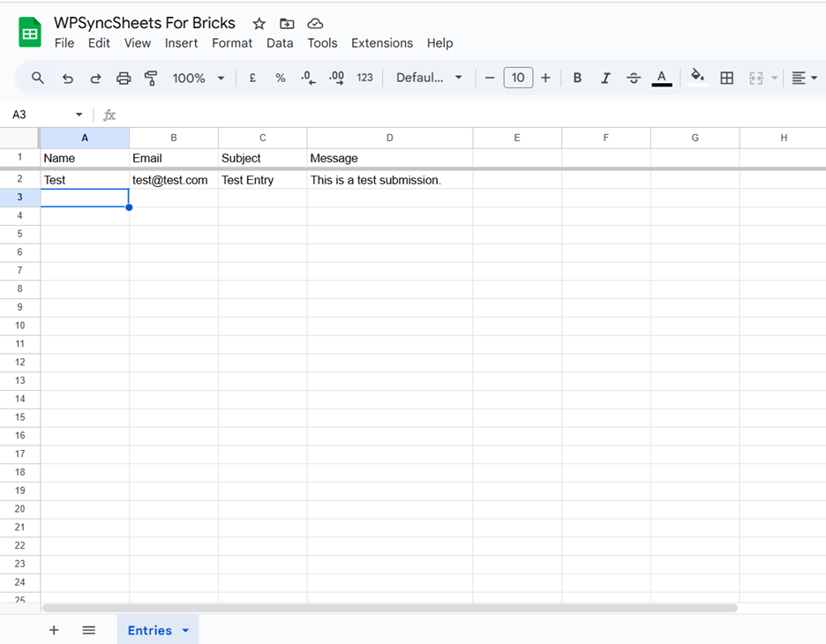Decrease decimal places

tap(307, 78)
